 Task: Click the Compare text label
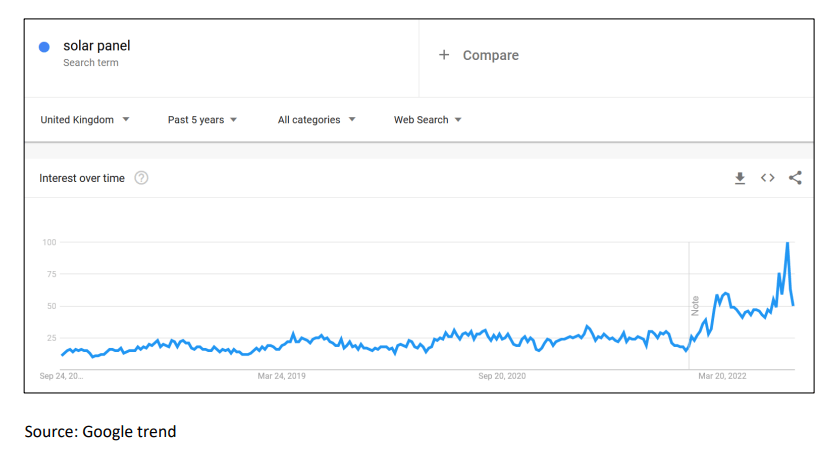point(490,55)
